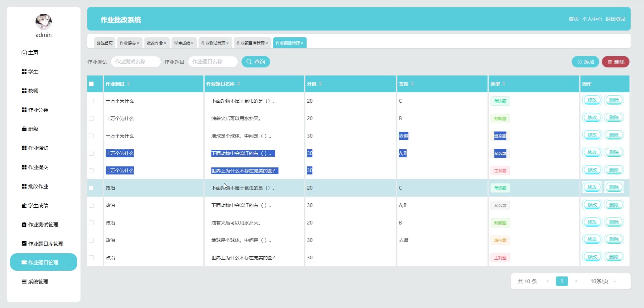Close the 作业测试管理 tab with its X
This screenshot has height=308, width=644.
click(x=227, y=43)
